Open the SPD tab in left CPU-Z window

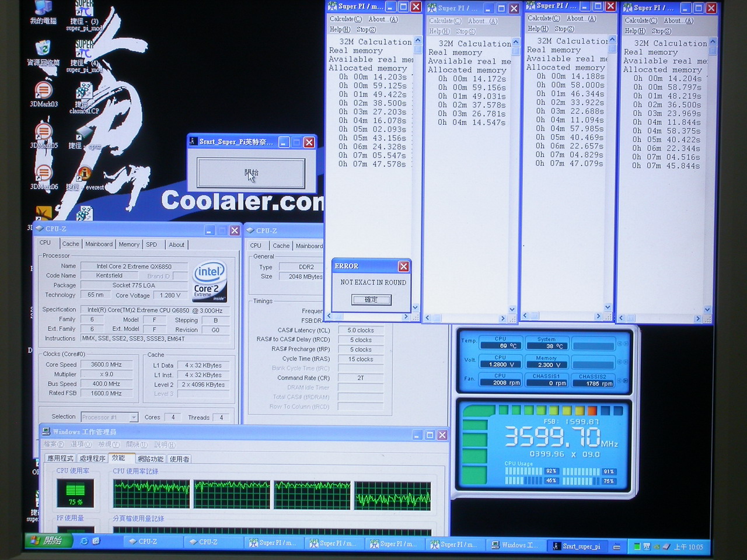152,244
